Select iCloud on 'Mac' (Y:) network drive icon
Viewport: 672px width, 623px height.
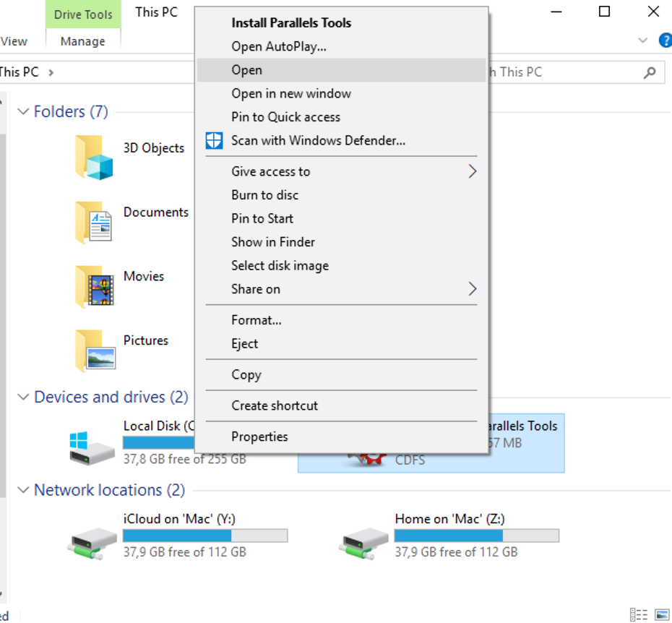click(x=94, y=540)
